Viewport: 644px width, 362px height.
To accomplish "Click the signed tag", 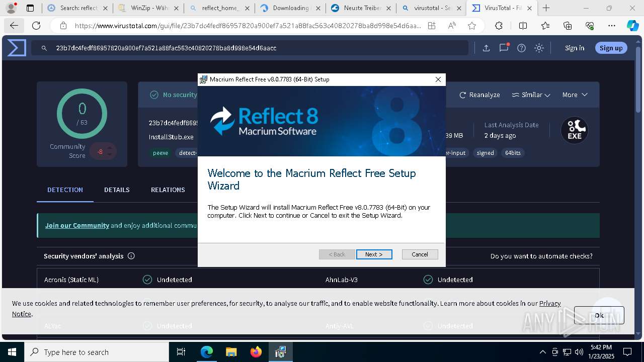I will tap(485, 153).
